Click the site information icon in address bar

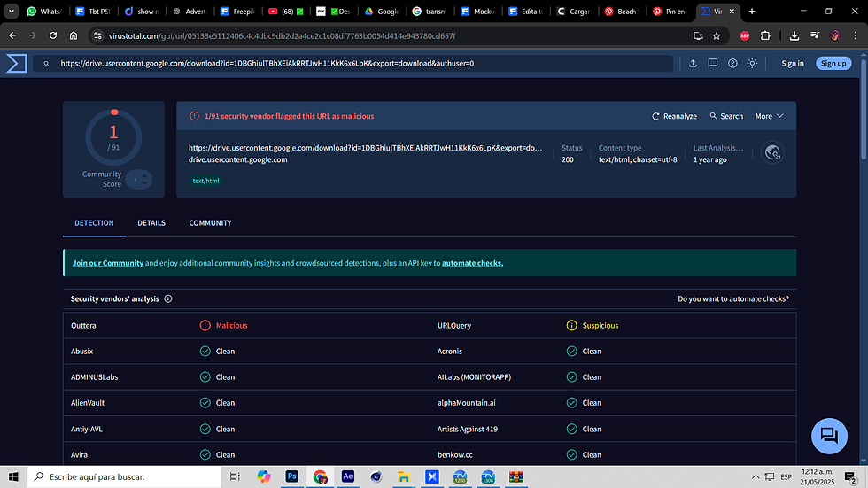point(97,36)
